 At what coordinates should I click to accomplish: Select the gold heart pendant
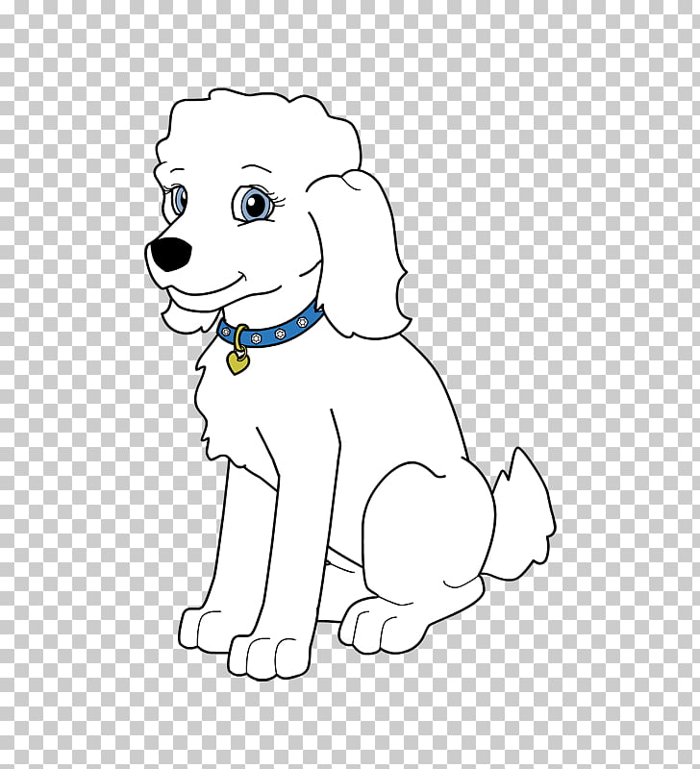tap(236, 362)
